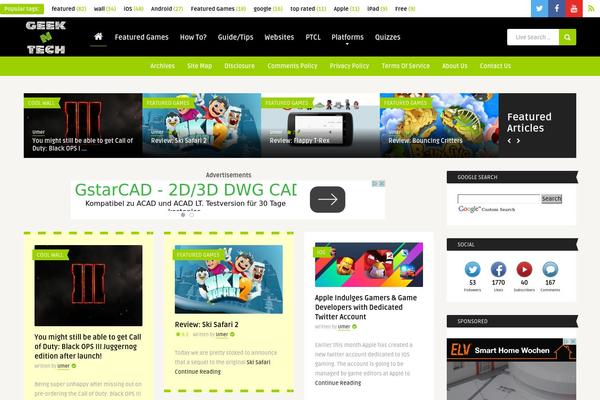
Task: Go to home via house icon
Action: click(98, 36)
